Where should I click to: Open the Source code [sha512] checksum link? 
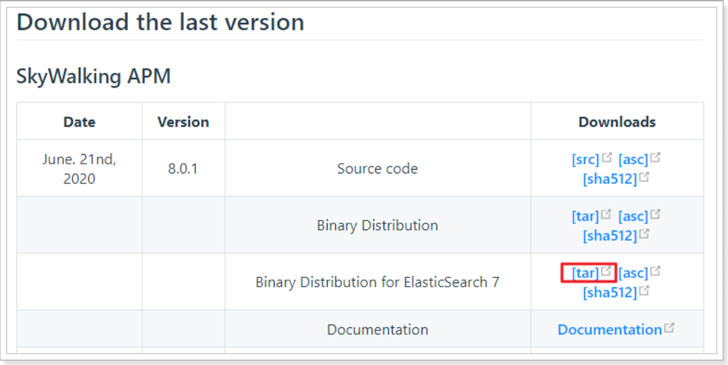(610, 179)
